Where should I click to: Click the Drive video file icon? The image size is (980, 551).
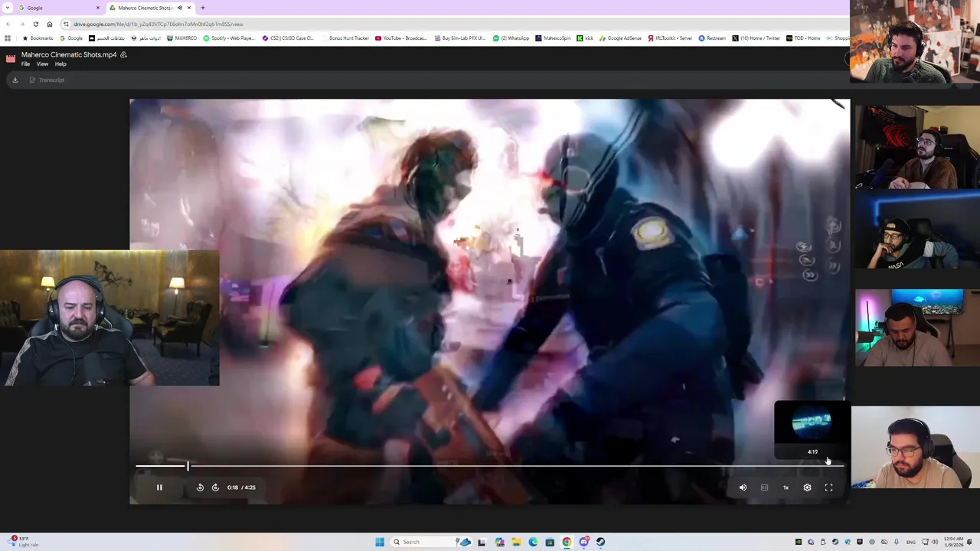pyautogui.click(x=11, y=58)
